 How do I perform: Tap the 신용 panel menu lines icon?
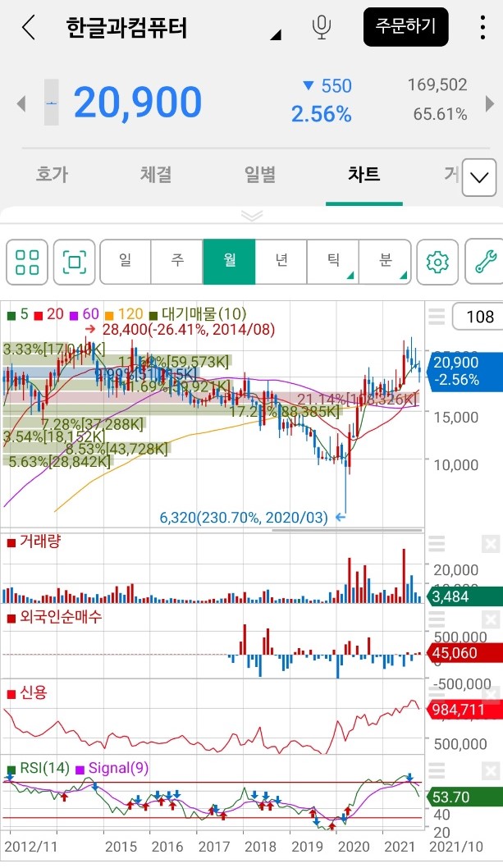[x=437, y=695]
